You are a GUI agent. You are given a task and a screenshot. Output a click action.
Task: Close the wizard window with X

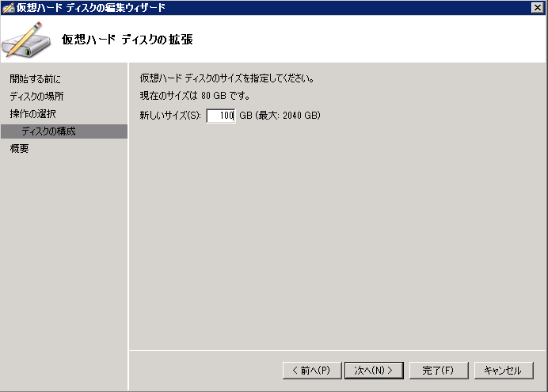[x=537, y=7]
